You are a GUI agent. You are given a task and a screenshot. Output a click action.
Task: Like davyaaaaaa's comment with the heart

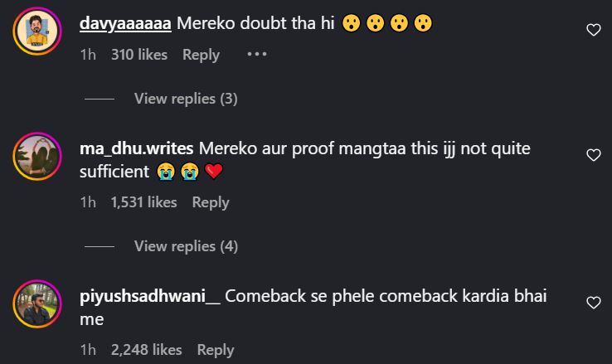593,30
